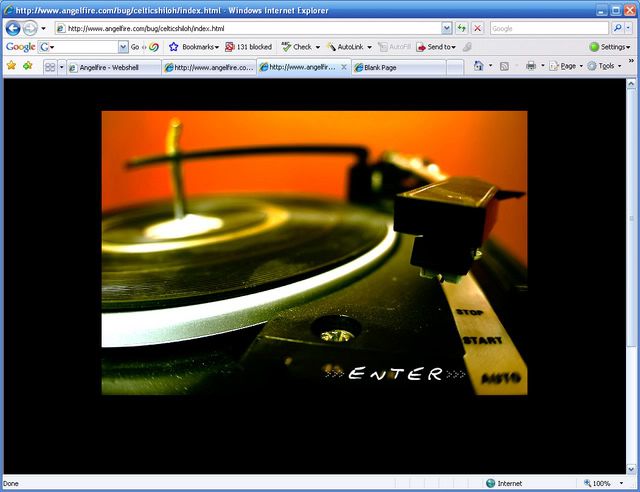Expand the Page menu dropdown
The width and height of the screenshot is (640, 492).
click(x=568, y=66)
